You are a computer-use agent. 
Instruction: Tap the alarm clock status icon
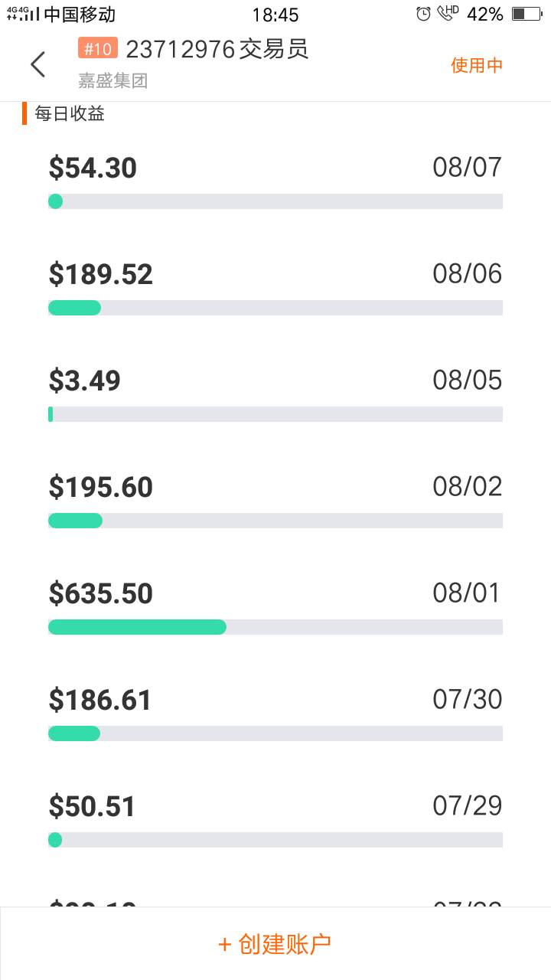pos(423,14)
